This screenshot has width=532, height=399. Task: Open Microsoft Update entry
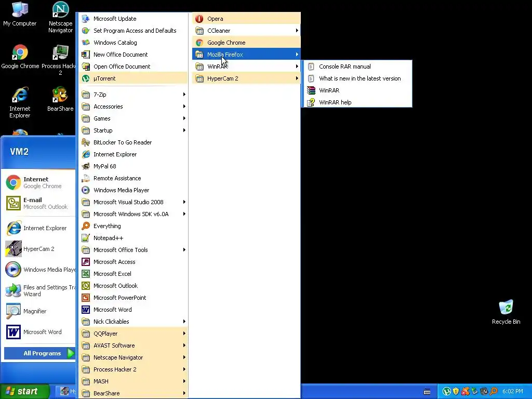[x=134, y=19]
